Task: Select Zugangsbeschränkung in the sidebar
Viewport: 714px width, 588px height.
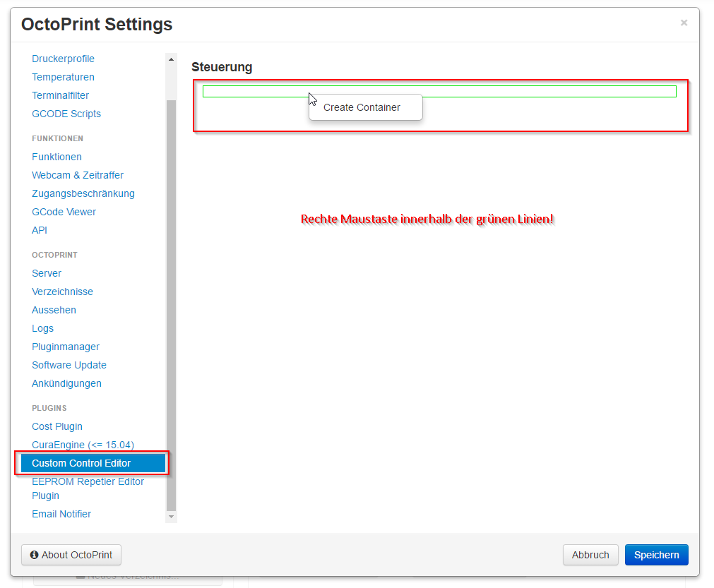Action: point(83,193)
